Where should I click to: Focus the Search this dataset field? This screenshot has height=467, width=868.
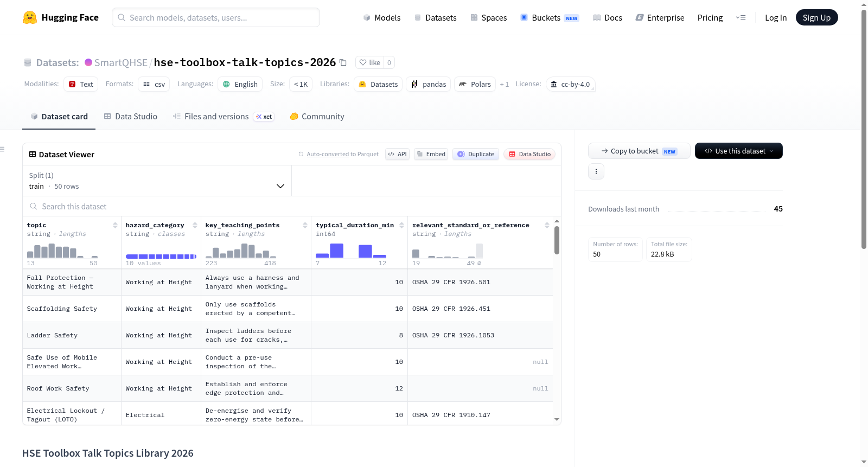pos(292,206)
